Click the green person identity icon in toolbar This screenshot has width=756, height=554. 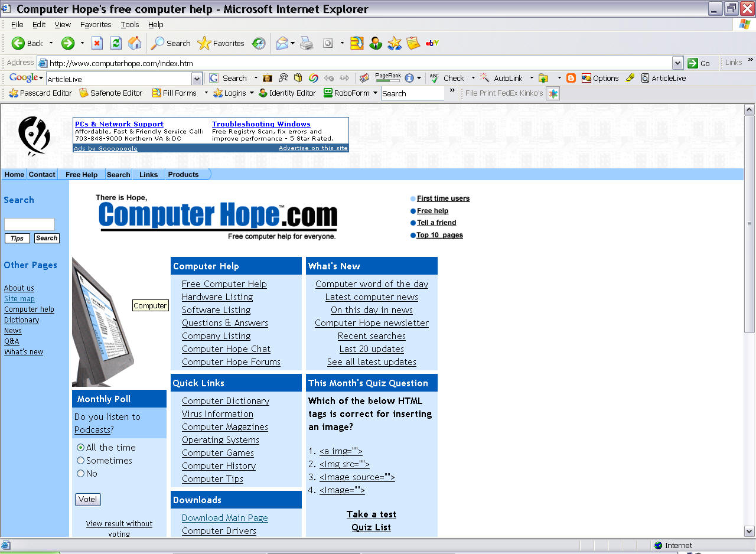tap(376, 43)
